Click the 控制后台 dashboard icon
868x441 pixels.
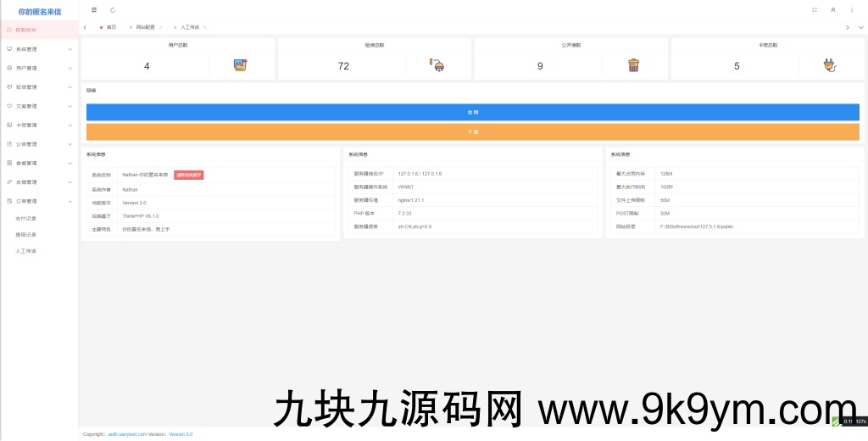point(9,30)
